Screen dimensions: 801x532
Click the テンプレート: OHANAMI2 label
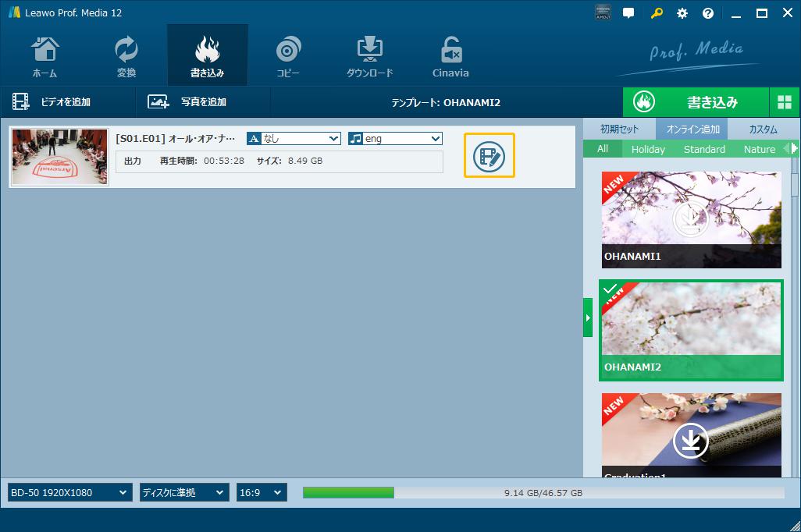point(446,103)
